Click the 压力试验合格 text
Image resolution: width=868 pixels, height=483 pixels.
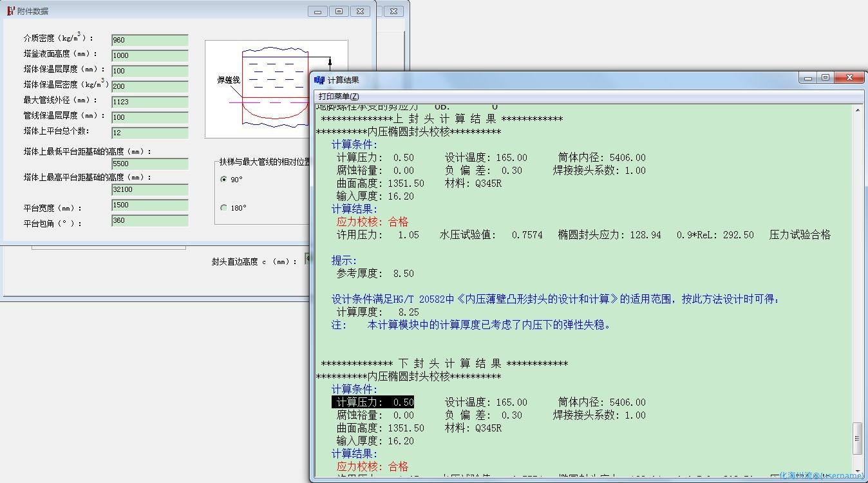click(800, 235)
